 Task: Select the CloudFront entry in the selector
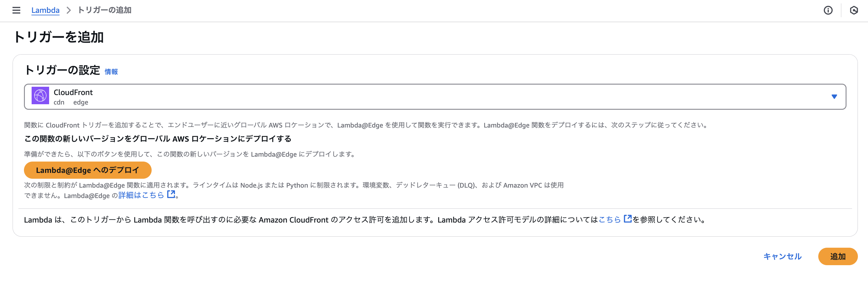[73, 92]
